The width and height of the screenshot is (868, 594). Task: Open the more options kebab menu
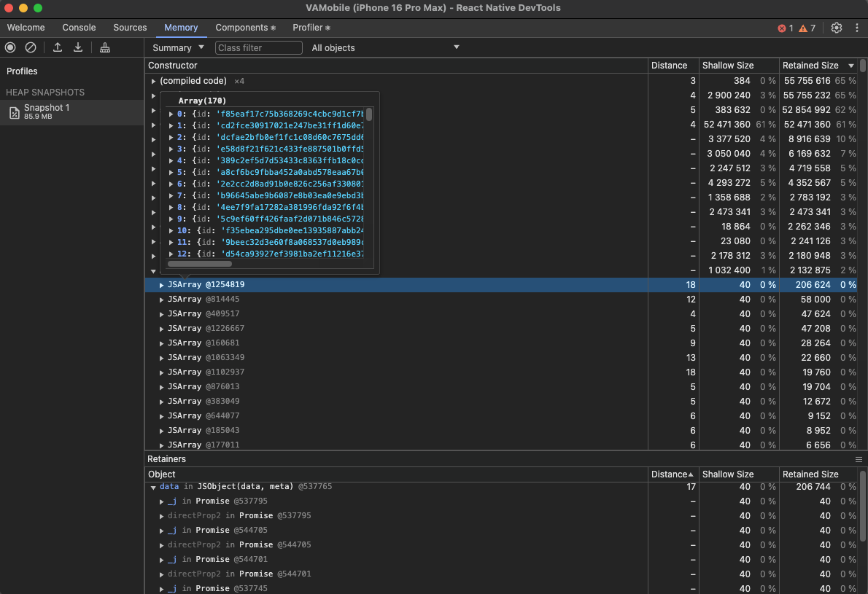(x=856, y=28)
